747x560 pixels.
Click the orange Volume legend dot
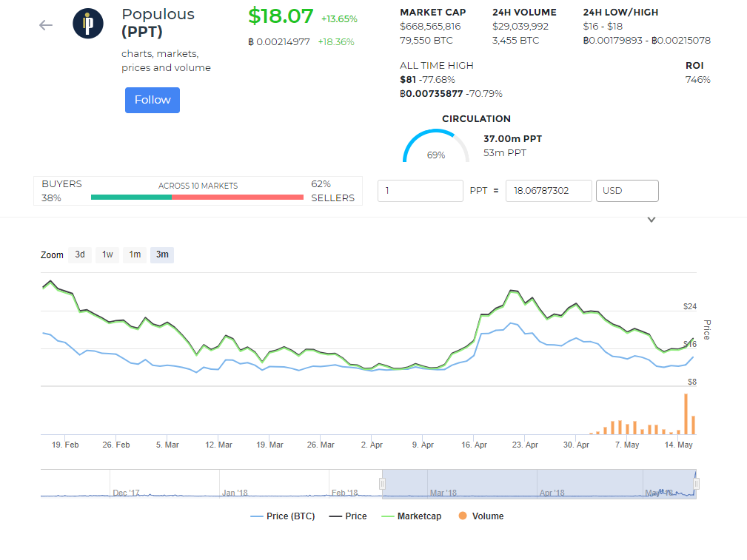[462, 516]
